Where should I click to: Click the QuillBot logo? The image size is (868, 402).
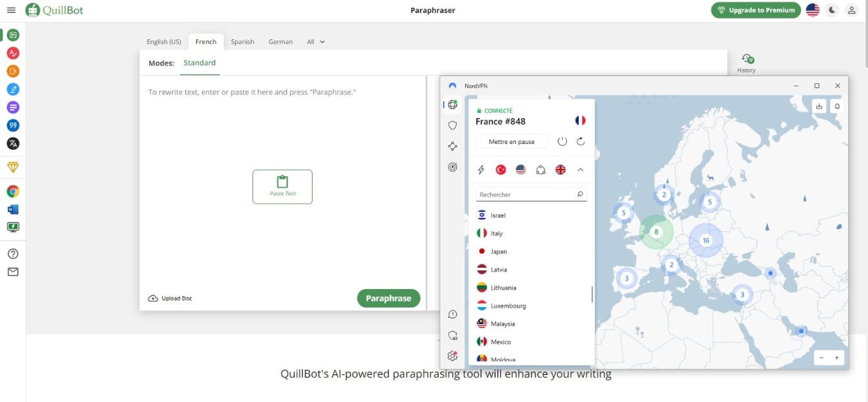coord(54,10)
